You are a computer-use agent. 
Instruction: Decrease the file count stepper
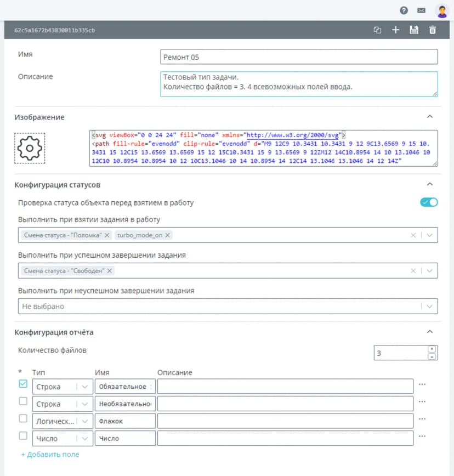coord(432,356)
